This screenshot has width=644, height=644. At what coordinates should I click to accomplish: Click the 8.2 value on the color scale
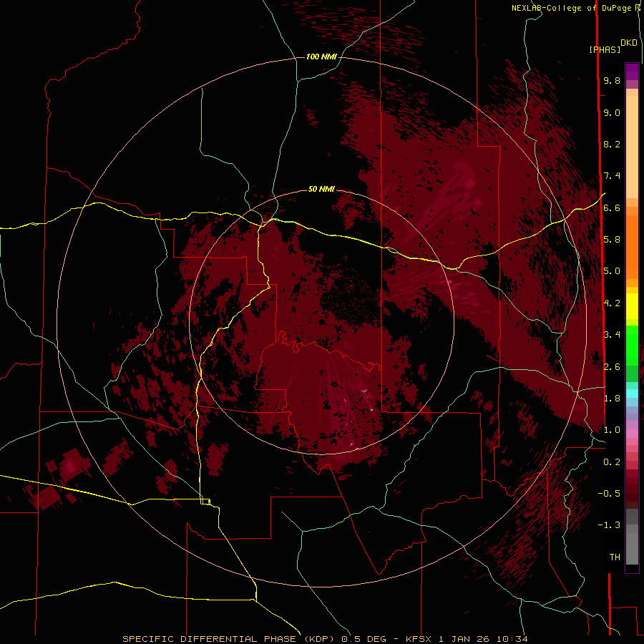612,144
